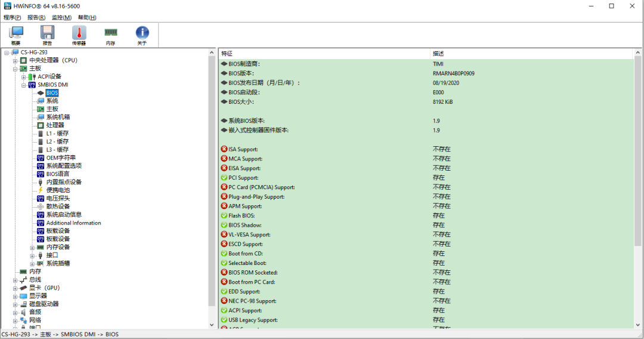Click the 报告 save report floppy icon
644x339 pixels.
pos(47,35)
